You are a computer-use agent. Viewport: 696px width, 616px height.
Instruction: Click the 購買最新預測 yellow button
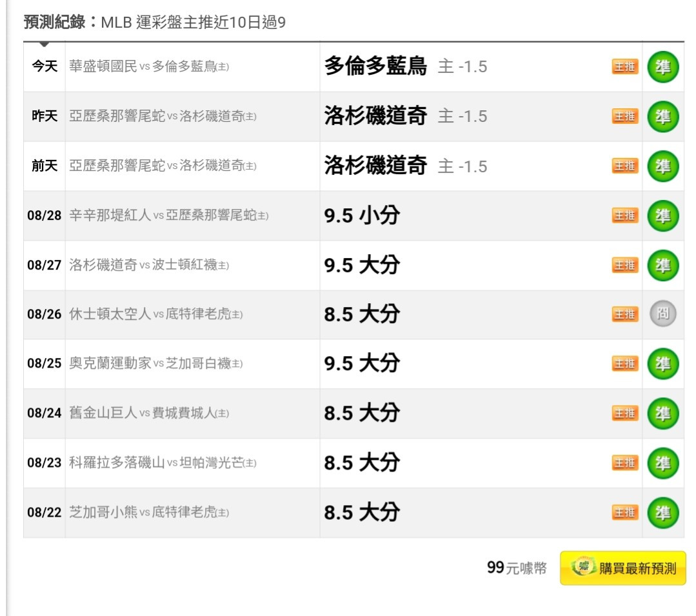click(622, 568)
